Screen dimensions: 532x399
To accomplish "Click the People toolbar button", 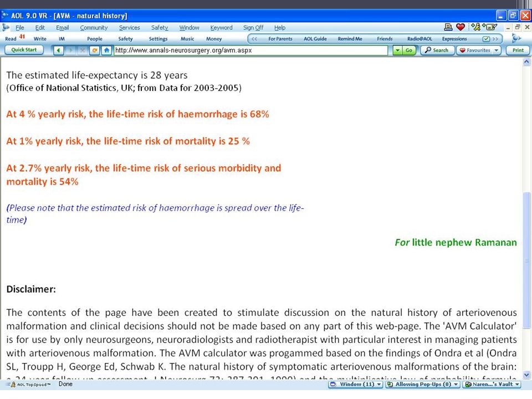I will 95,39.
